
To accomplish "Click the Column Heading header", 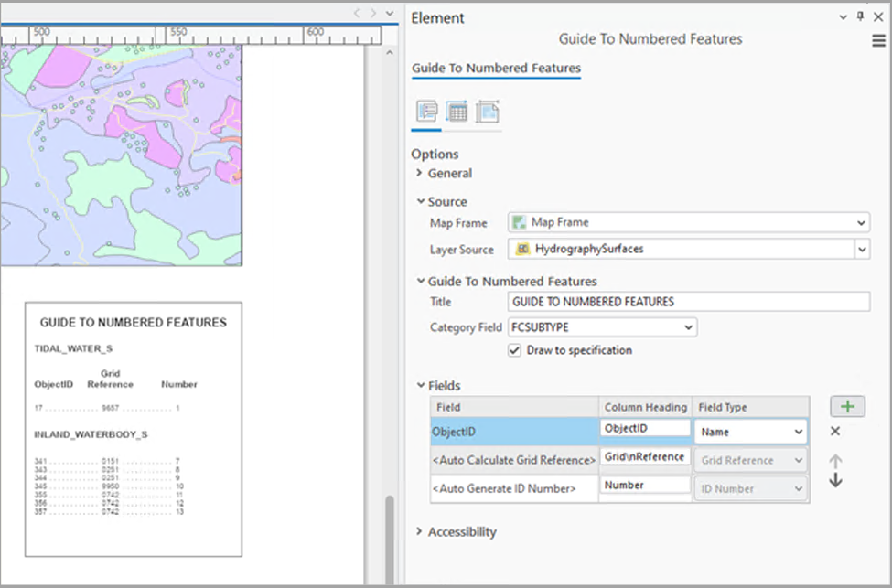I will click(645, 407).
